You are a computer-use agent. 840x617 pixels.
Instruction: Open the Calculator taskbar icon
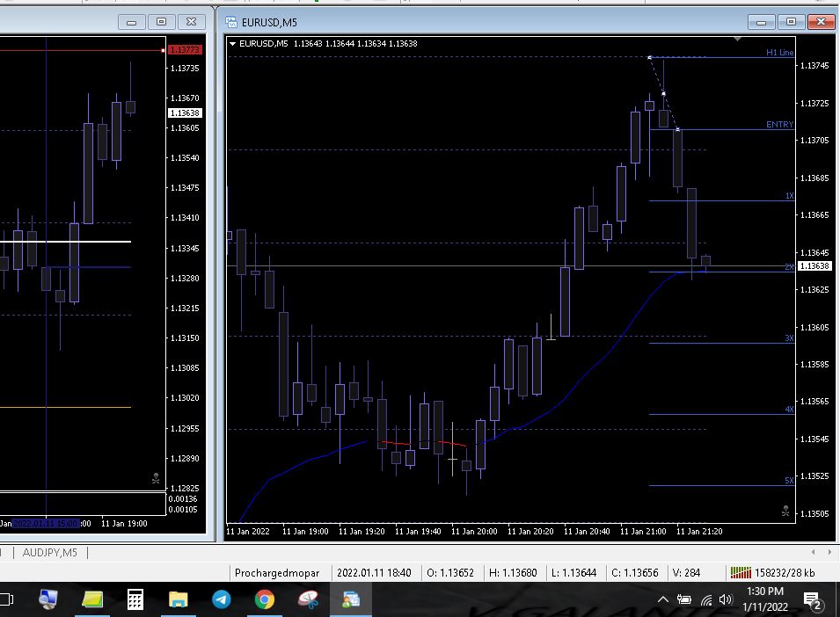[135, 599]
